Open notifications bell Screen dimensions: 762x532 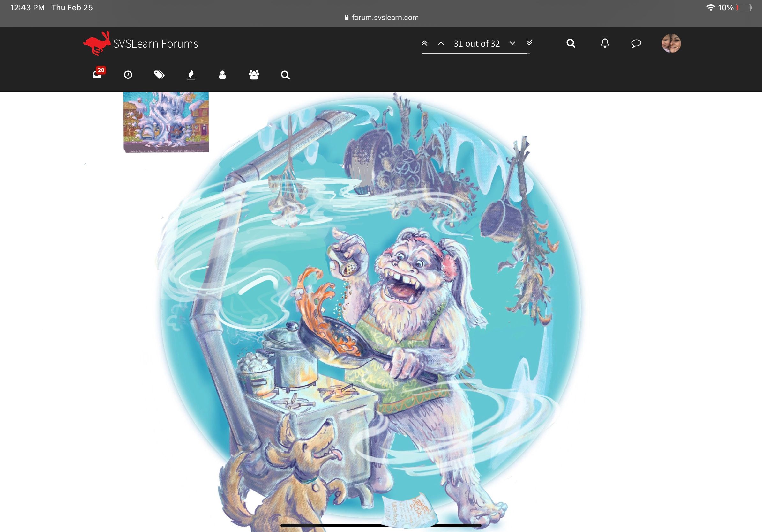coord(605,43)
